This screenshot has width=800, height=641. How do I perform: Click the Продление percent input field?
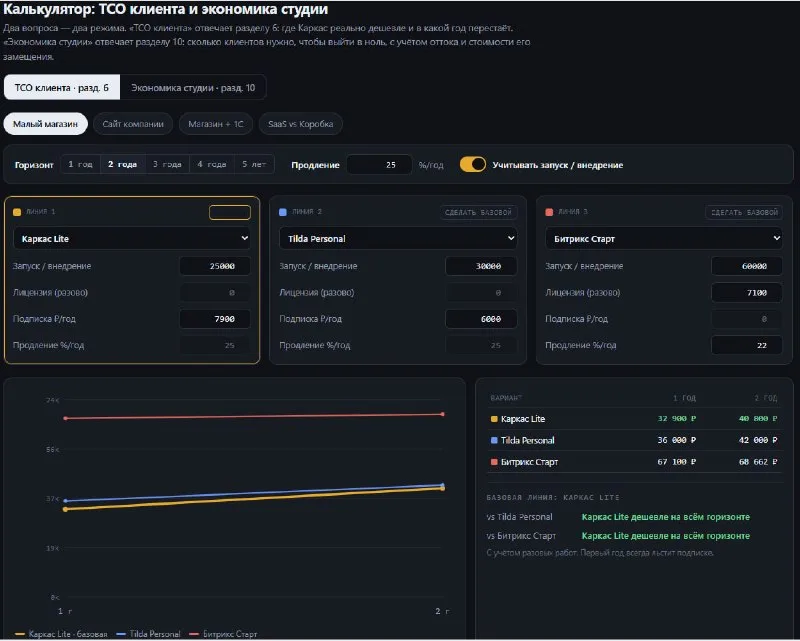pos(379,164)
